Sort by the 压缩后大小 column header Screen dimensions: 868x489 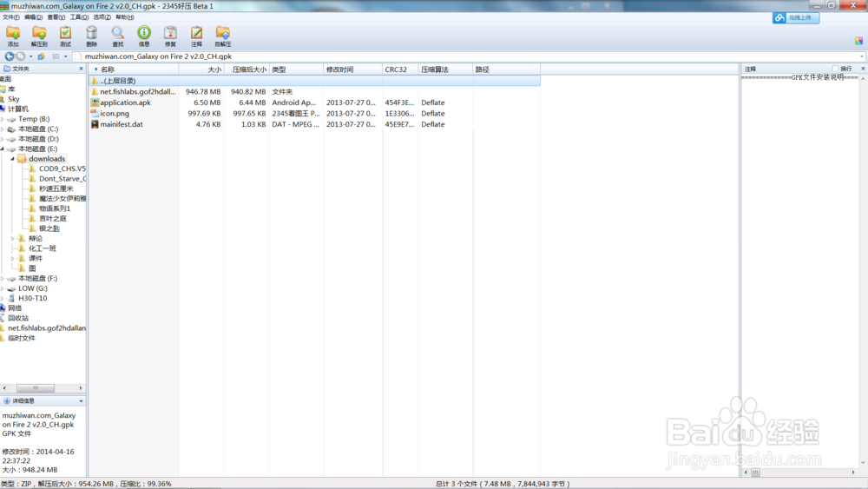[247, 69]
